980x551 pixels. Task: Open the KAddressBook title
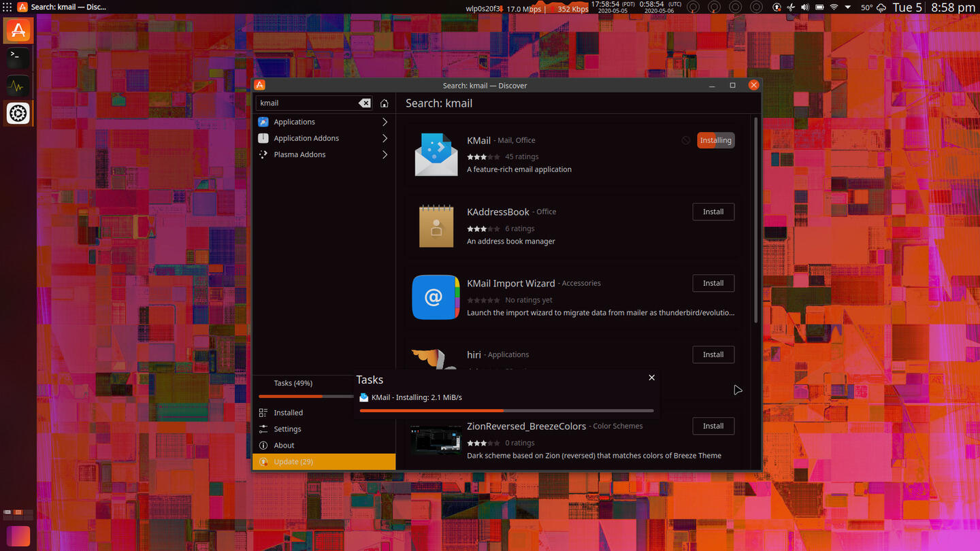pos(498,212)
